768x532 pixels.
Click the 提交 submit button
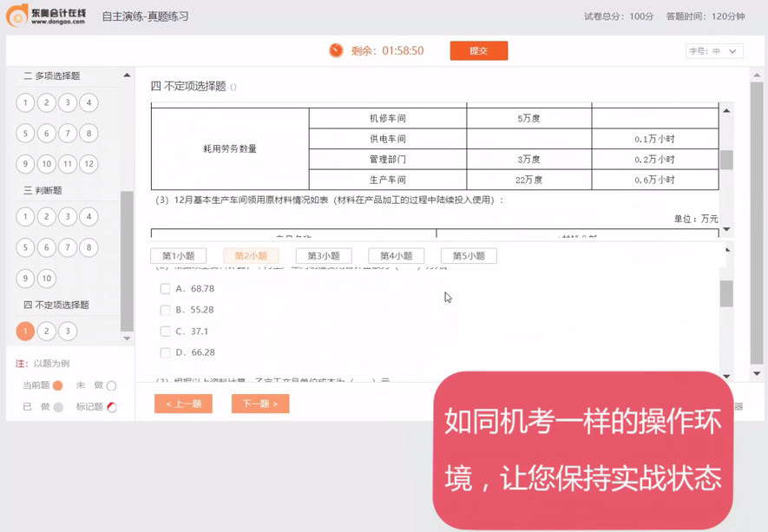pyautogui.click(x=478, y=51)
